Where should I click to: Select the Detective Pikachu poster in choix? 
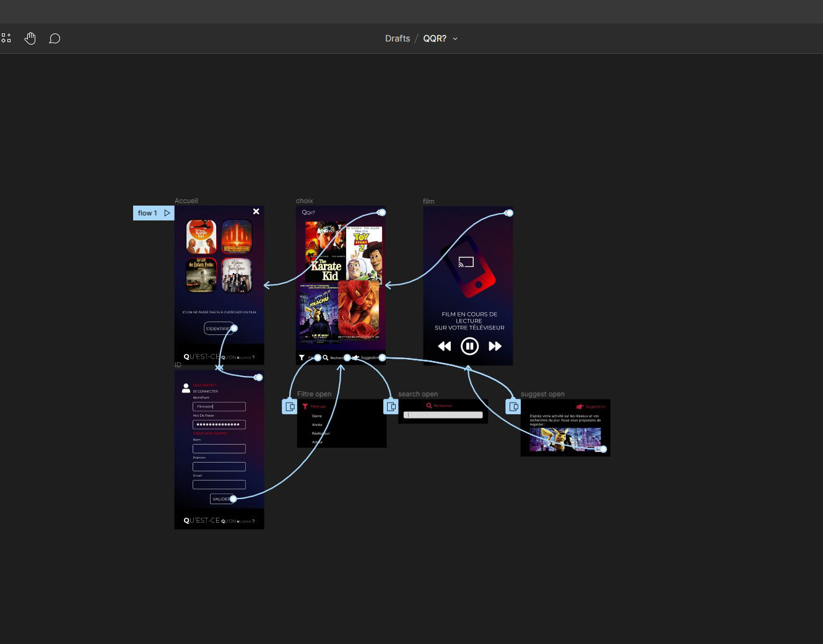click(x=319, y=313)
